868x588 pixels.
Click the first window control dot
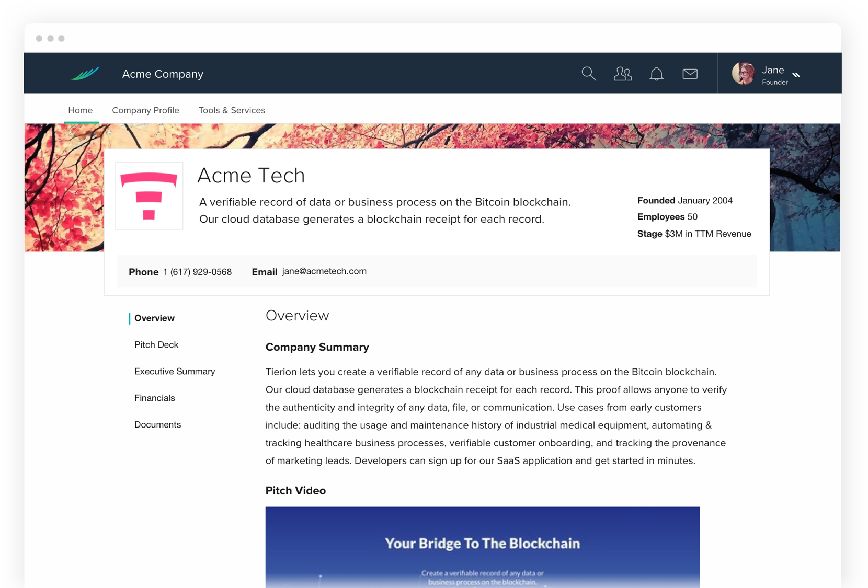pos(39,38)
